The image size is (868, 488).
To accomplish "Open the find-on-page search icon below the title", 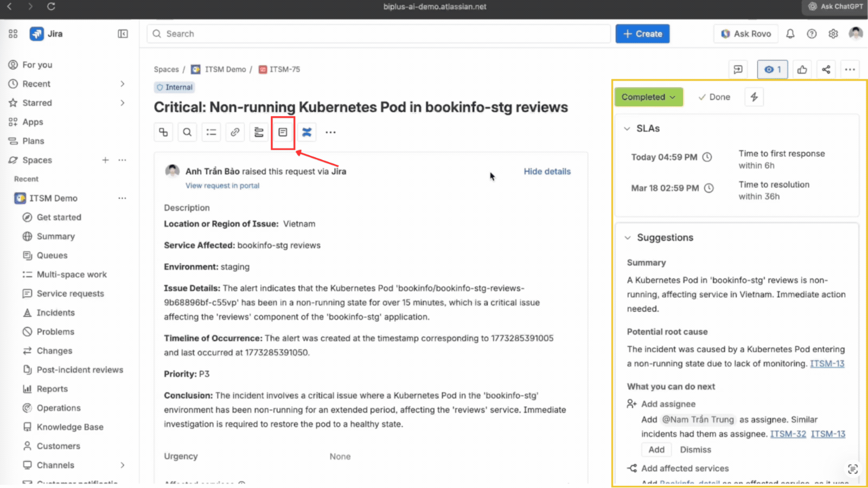I will click(x=187, y=132).
